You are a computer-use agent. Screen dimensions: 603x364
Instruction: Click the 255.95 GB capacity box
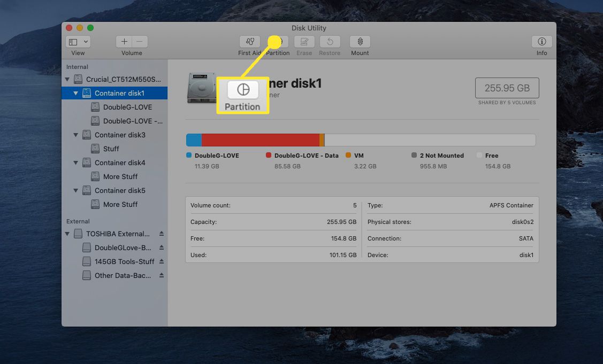pyautogui.click(x=507, y=88)
